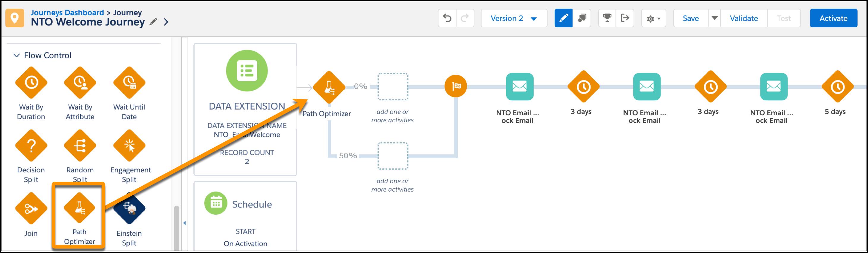This screenshot has width=868, height=253.
Task: Open the exit criteria icon
Action: pos(625,18)
